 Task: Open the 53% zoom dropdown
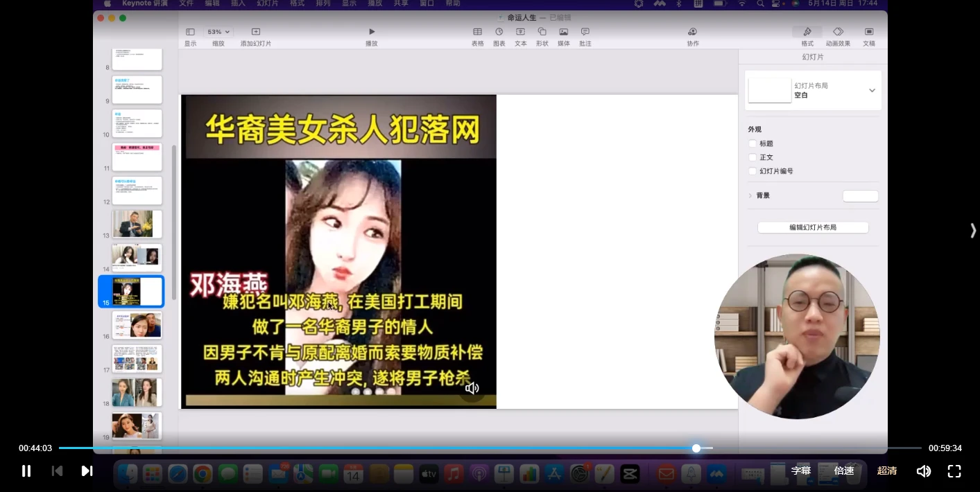218,32
